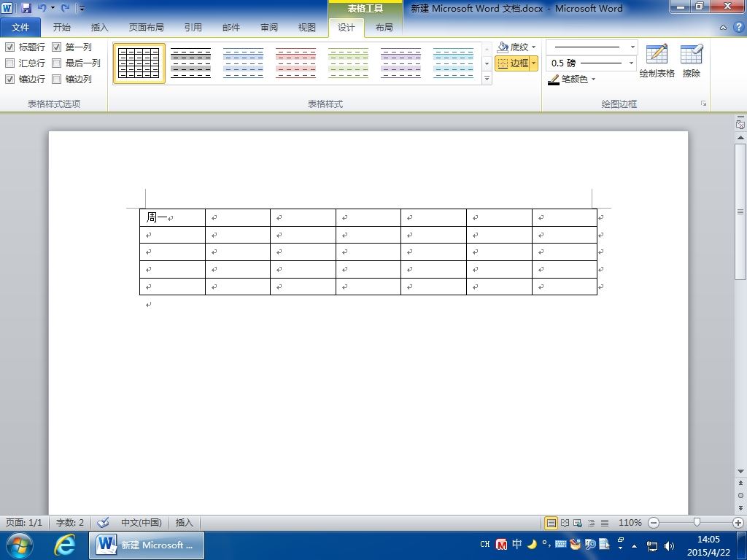Expand the Borders (边框) dropdown arrow

534,63
